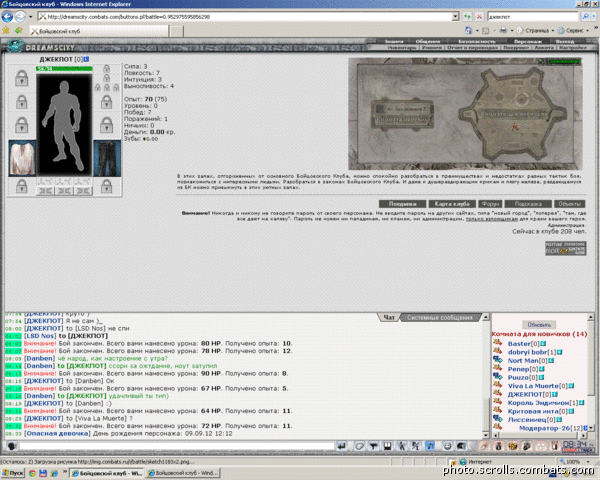Open the Сервис dropdown menu

[x=573, y=30]
